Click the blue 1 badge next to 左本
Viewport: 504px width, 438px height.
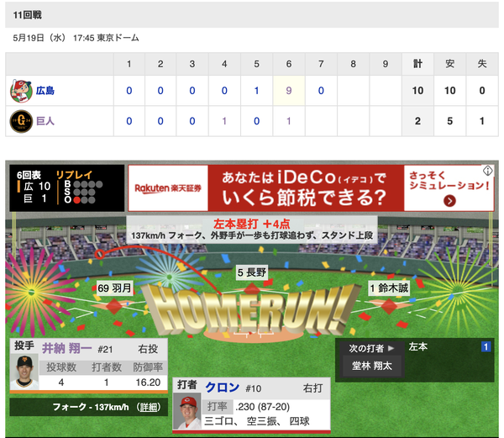click(486, 346)
